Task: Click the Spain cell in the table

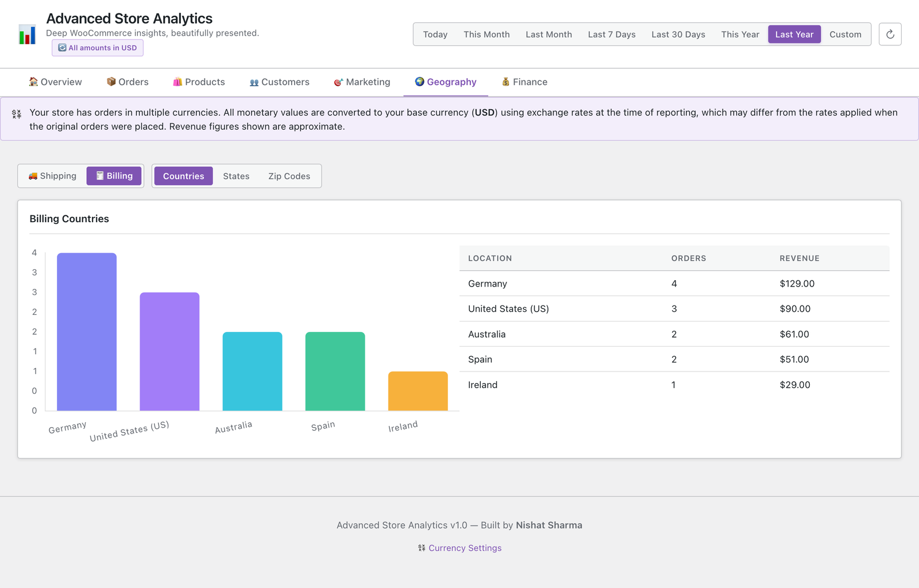Action: [480, 359]
